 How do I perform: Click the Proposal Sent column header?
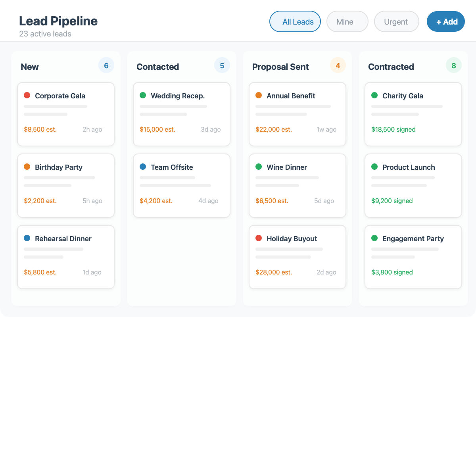pyautogui.click(x=280, y=67)
